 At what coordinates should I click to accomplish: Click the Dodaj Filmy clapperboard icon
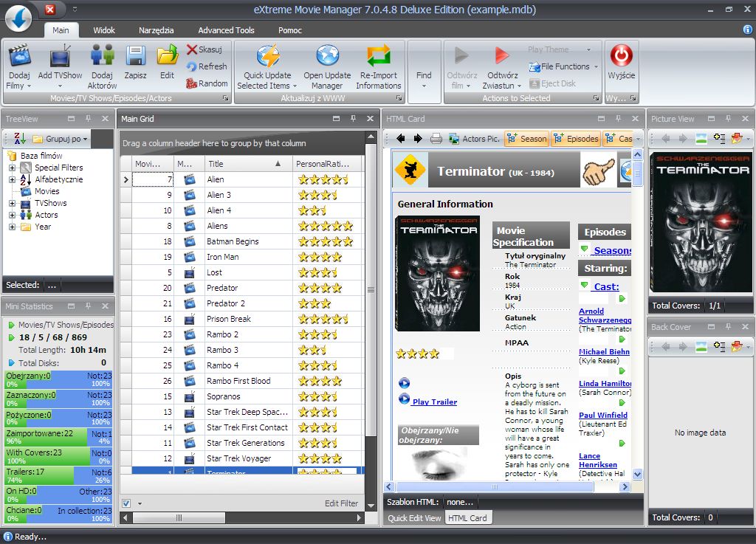pos(19,55)
